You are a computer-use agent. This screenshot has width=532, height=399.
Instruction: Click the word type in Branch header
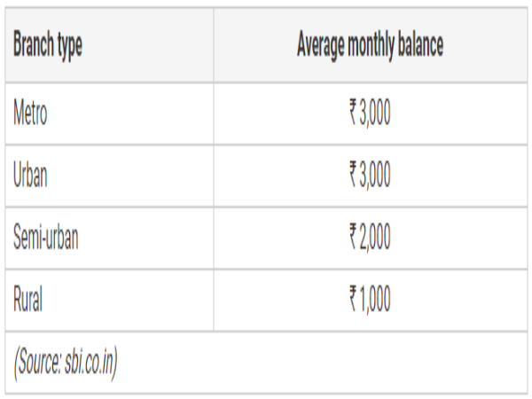[x=70, y=47]
